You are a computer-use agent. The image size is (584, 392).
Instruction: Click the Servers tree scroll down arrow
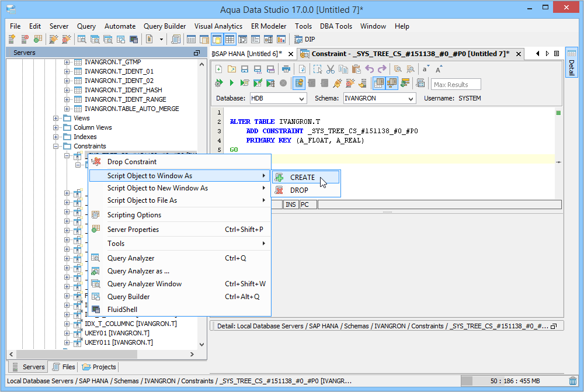pos(202,344)
